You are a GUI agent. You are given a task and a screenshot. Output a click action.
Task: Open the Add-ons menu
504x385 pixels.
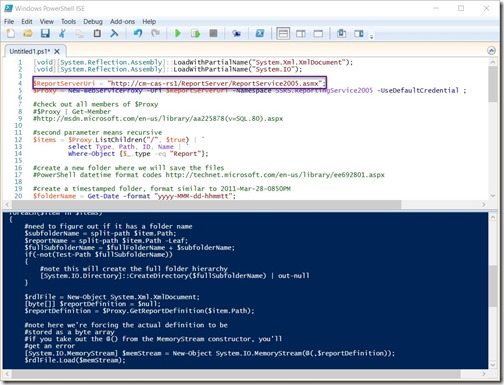[122, 22]
